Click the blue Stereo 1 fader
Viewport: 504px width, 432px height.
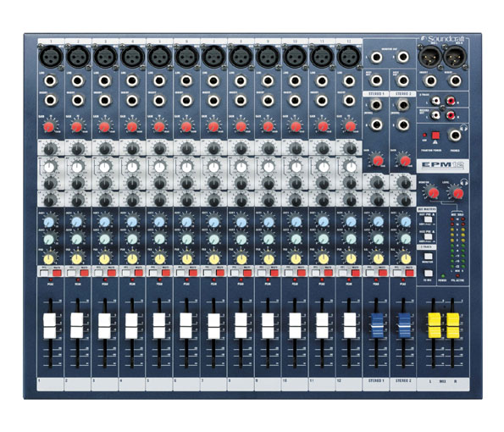[377, 325]
